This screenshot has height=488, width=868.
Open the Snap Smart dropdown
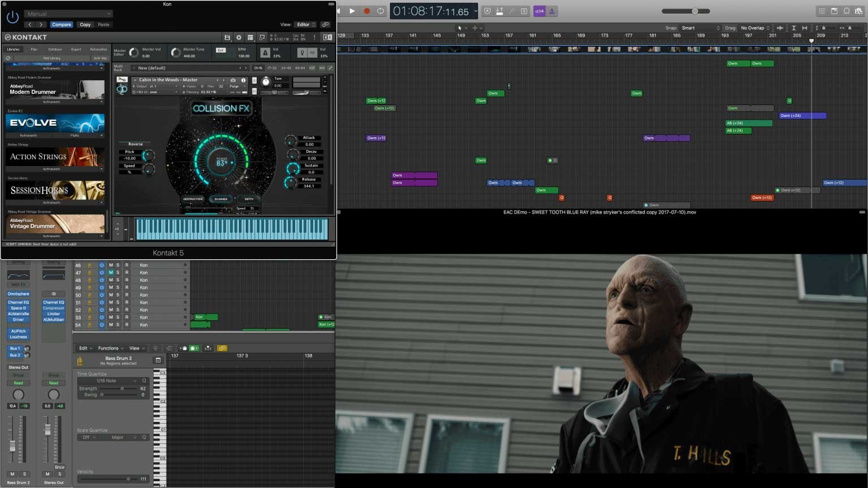[x=700, y=28]
